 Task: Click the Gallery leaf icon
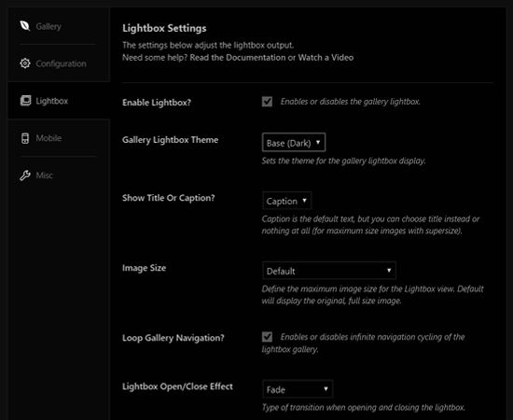point(25,26)
